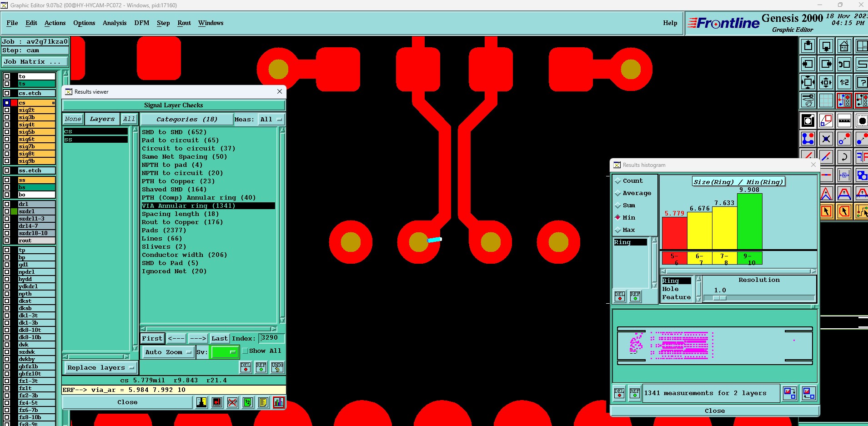Go to next result with ---> button

pos(198,338)
